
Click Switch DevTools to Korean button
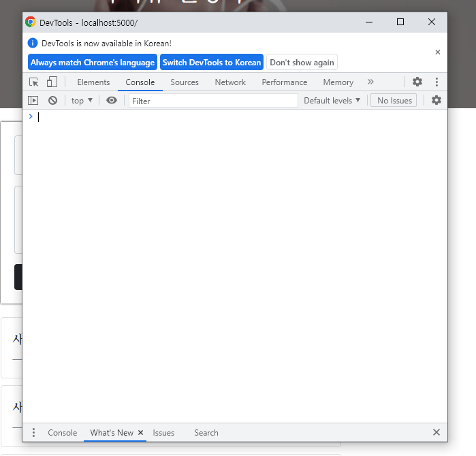click(212, 62)
